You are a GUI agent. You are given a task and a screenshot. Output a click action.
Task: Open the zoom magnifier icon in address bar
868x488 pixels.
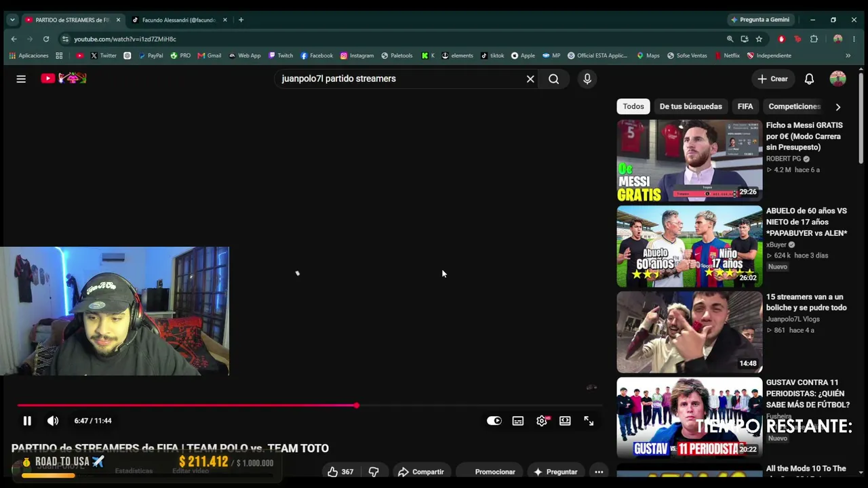point(730,39)
